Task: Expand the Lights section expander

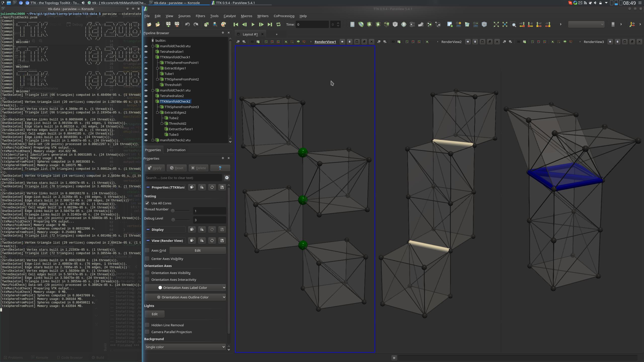Action: (149, 305)
